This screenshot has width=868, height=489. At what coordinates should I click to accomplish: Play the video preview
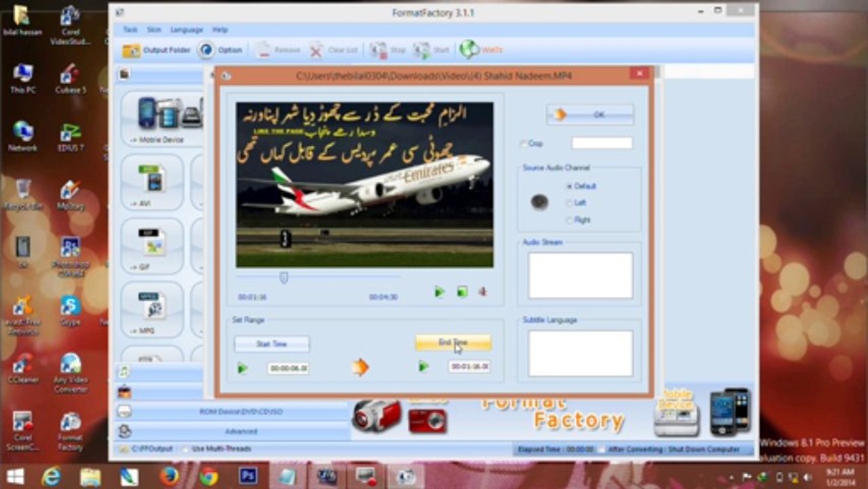tap(439, 292)
